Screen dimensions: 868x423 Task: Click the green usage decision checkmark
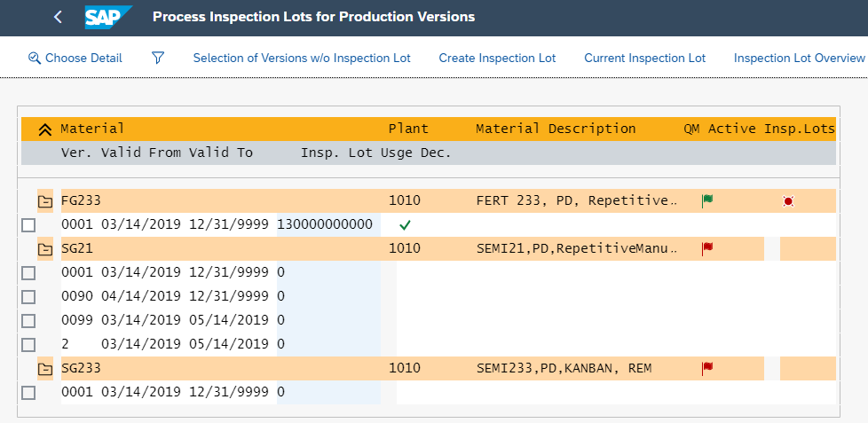tap(406, 225)
